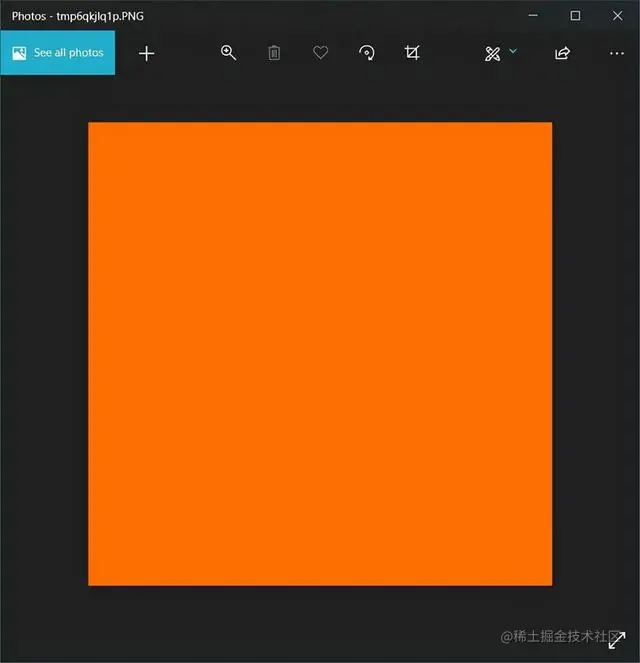Click the Delete trash can icon
The width and height of the screenshot is (640, 663).
(x=274, y=53)
